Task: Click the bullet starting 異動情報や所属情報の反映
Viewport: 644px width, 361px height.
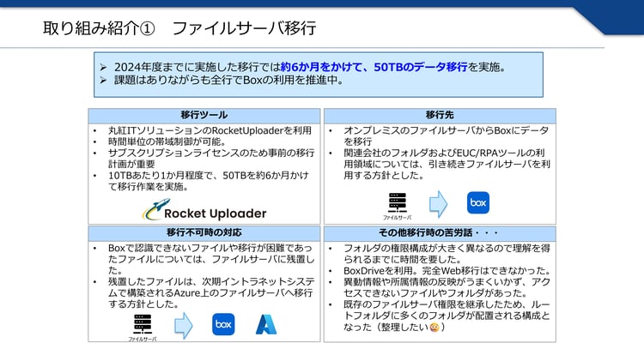Action: [447, 287]
